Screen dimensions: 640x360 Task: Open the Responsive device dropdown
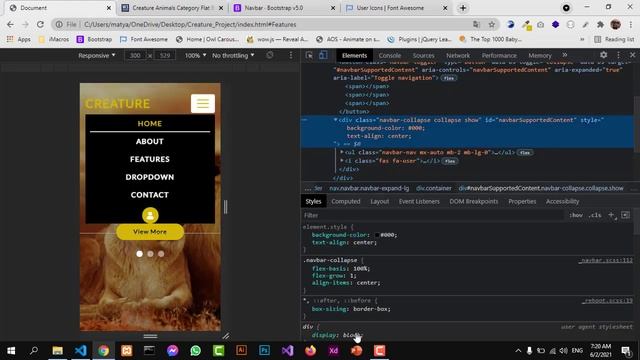point(97,56)
